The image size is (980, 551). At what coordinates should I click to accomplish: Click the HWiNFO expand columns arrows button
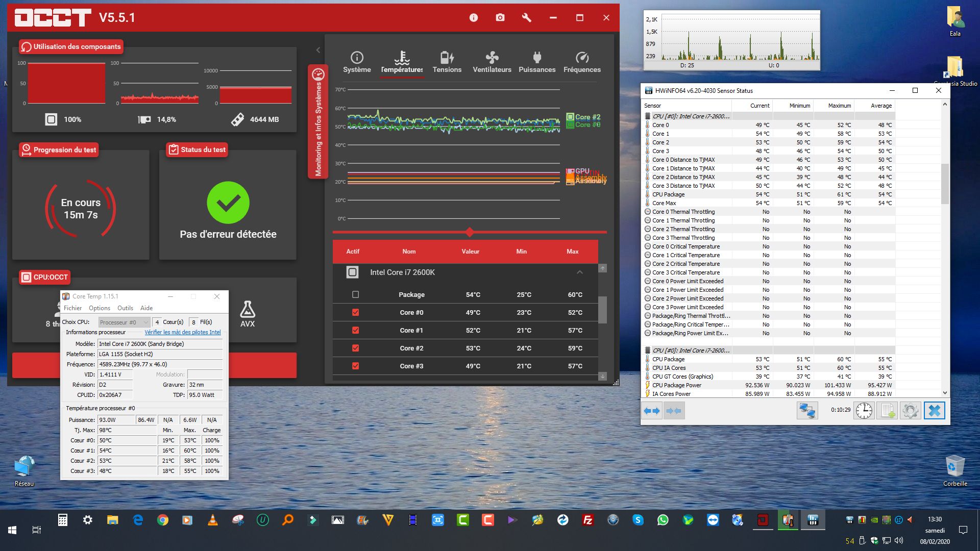point(652,411)
